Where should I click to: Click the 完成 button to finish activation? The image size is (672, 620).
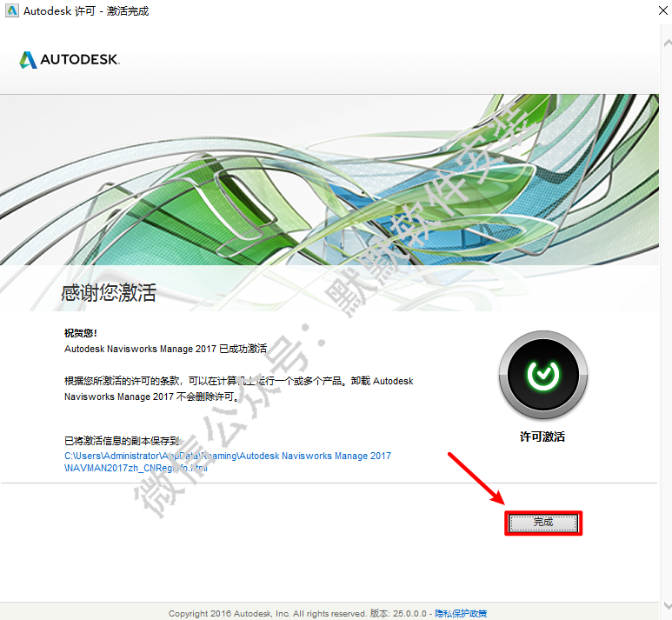[542, 522]
